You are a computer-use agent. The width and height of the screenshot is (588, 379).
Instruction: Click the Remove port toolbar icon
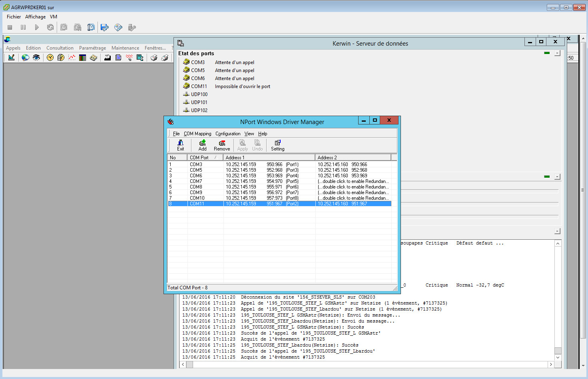tap(222, 145)
